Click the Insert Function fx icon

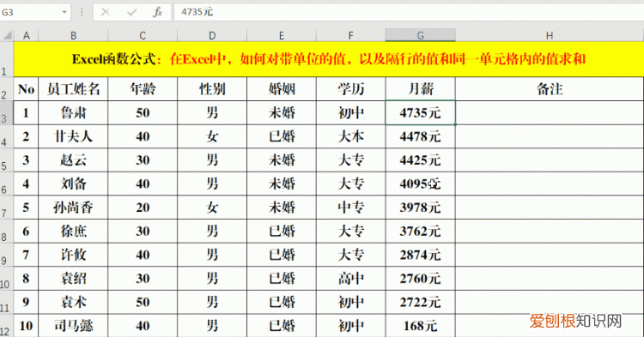pyautogui.click(x=158, y=12)
